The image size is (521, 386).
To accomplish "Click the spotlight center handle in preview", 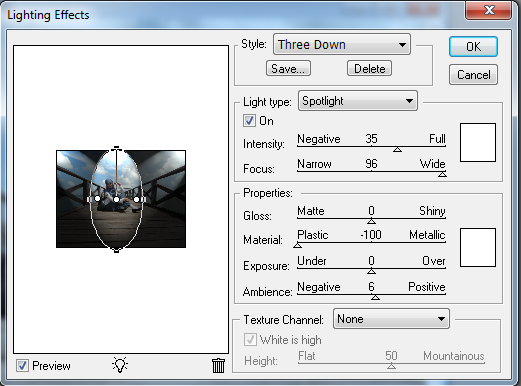I will point(116,199).
